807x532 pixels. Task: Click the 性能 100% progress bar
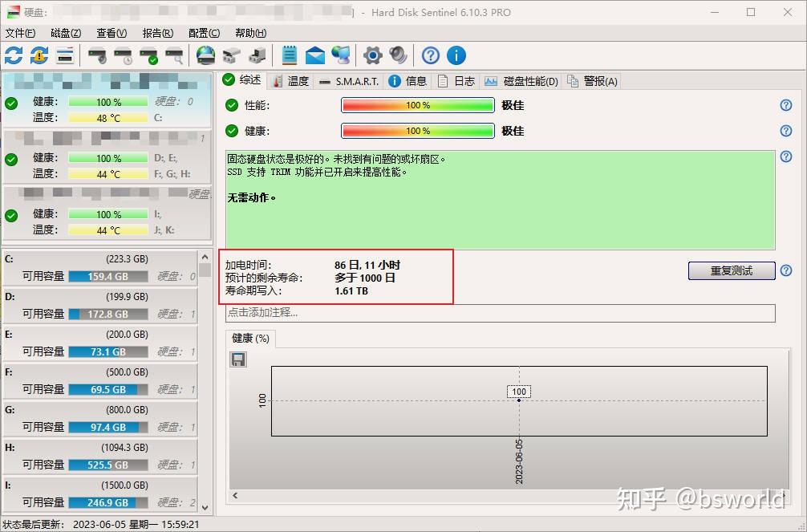point(417,105)
